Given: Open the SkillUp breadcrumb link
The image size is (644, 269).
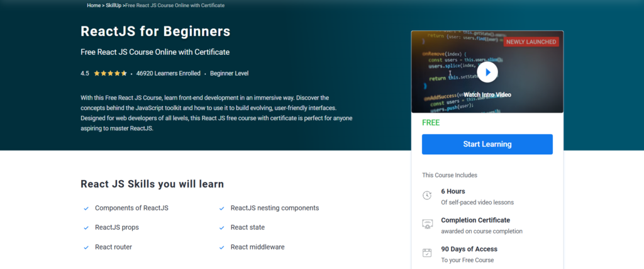Looking at the screenshot, I should [x=113, y=5].
